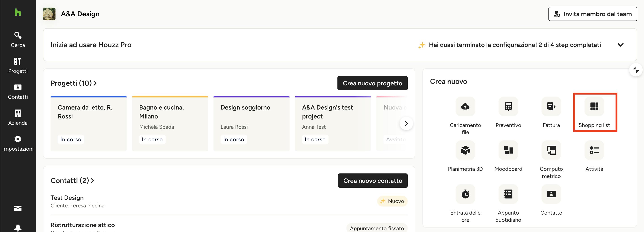Open the Design soggiorno project card
644x232 pixels.
coord(252,123)
